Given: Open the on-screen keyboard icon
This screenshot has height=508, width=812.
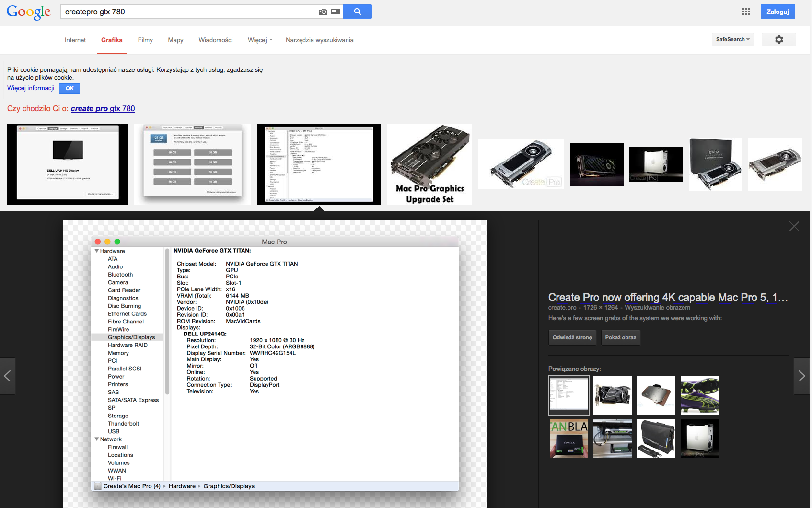Looking at the screenshot, I should [x=336, y=12].
